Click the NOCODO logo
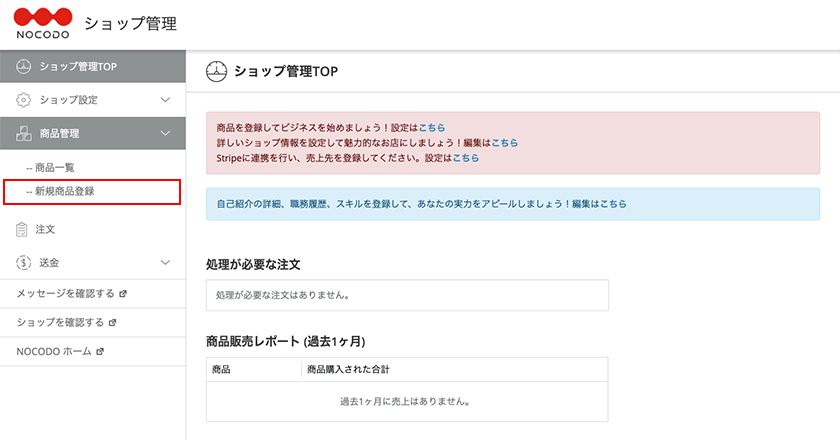The height and width of the screenshot is (440, 840). 42,24
